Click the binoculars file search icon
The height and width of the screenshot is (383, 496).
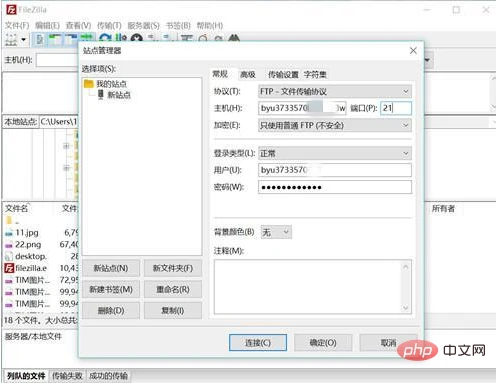click(x=234, y=38)
